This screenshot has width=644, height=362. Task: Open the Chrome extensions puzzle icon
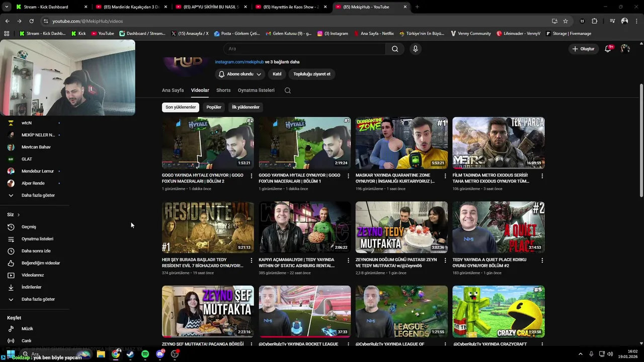(x=595, y=21)
